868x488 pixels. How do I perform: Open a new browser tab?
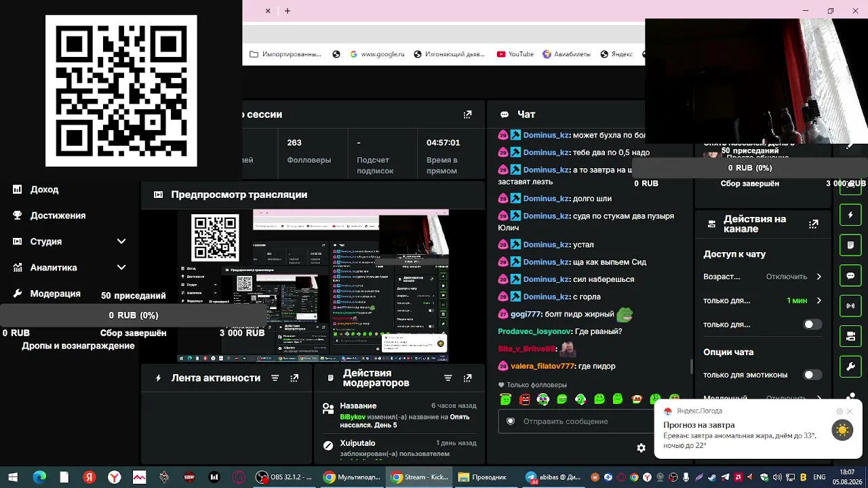[288, 11]
